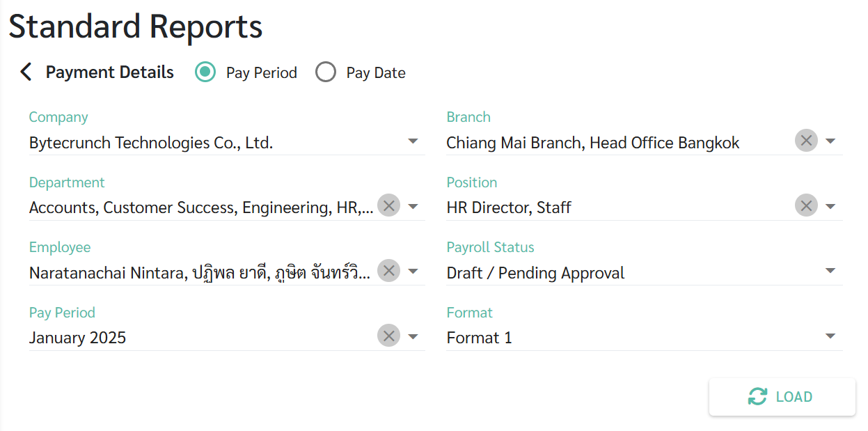Image resolution: width=868 pixels, height=431 pixels.
Task: Open the Department dropdown arrow
Action: (x=413, y=206)
